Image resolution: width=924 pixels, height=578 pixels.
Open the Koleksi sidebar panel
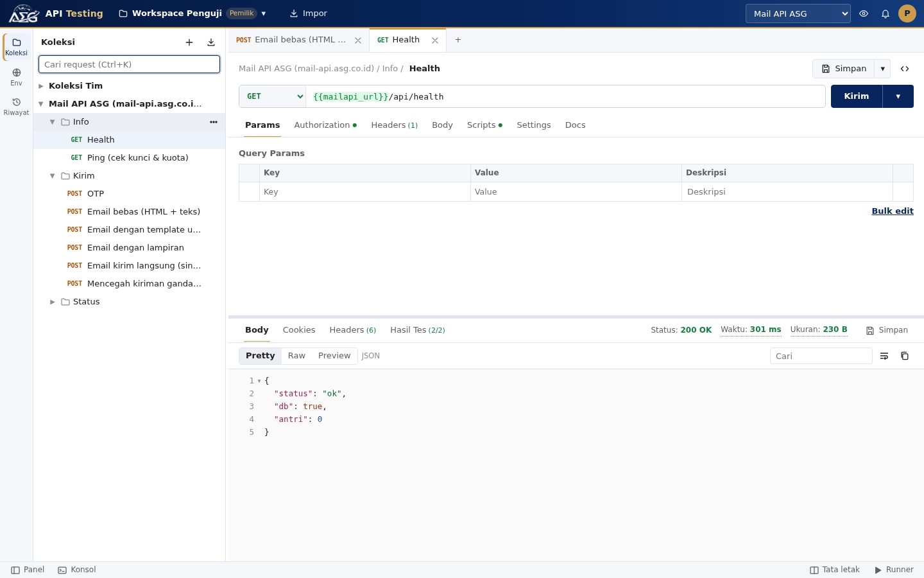pyautogui.click(x=16, y=47)
